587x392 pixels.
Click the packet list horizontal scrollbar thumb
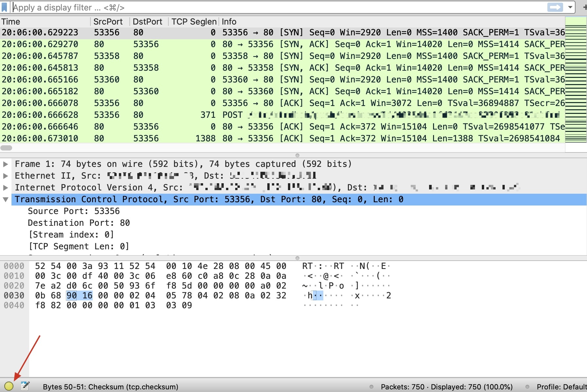pyautogui.click(x=6, y=148)
